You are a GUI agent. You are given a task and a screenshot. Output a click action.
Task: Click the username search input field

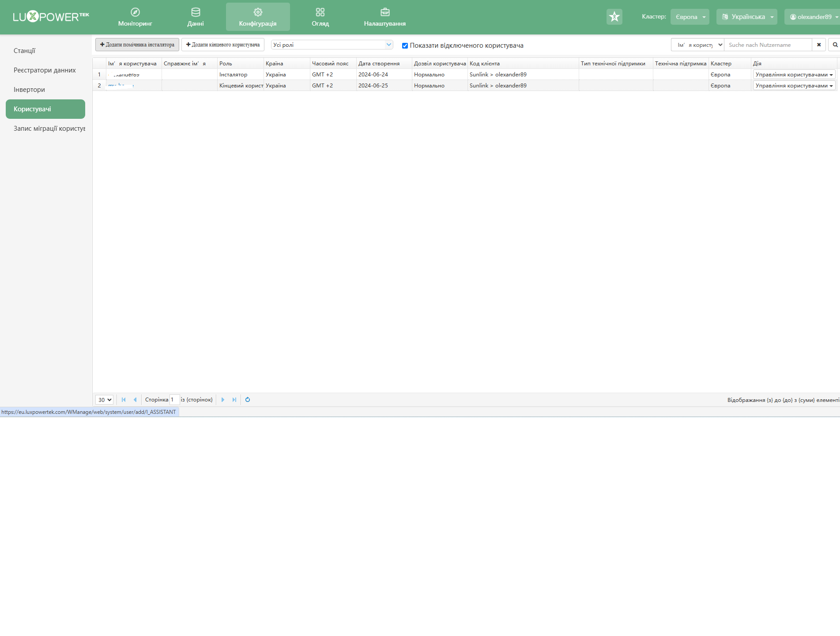[x=768, y=45]
